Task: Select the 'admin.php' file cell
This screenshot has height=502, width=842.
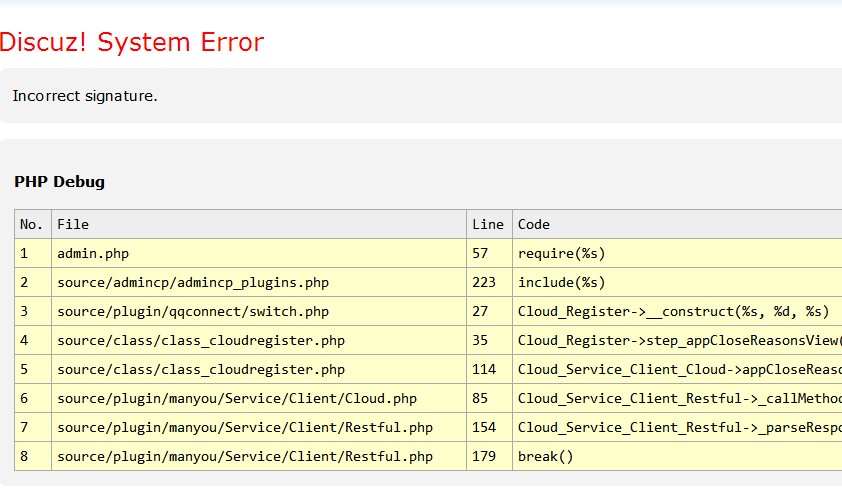Action: (259, 253)
